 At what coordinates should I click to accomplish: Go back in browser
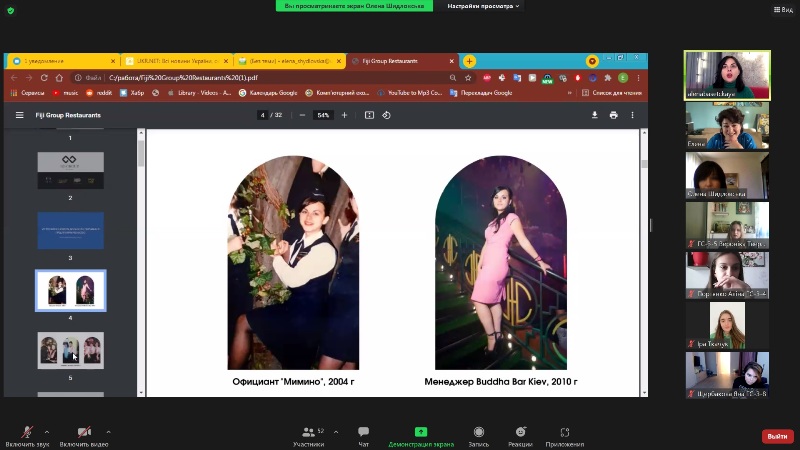[14, 78]
